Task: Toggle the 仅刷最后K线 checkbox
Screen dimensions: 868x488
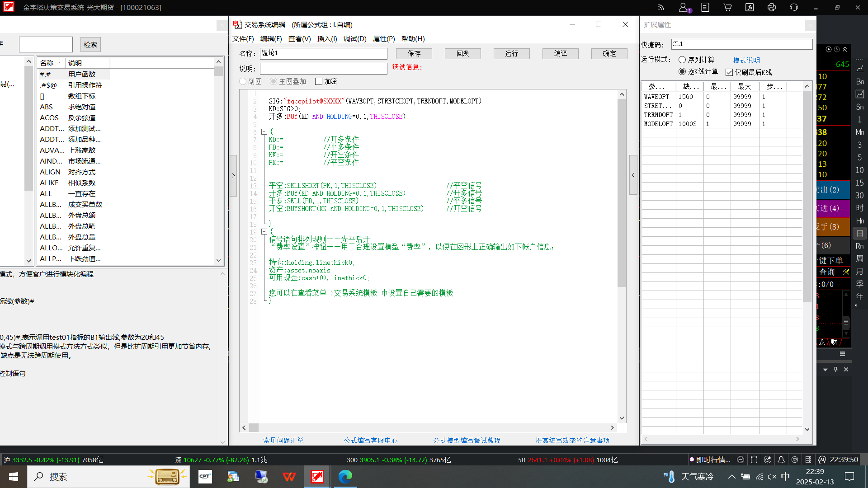Action: click(x=729, y=72)
